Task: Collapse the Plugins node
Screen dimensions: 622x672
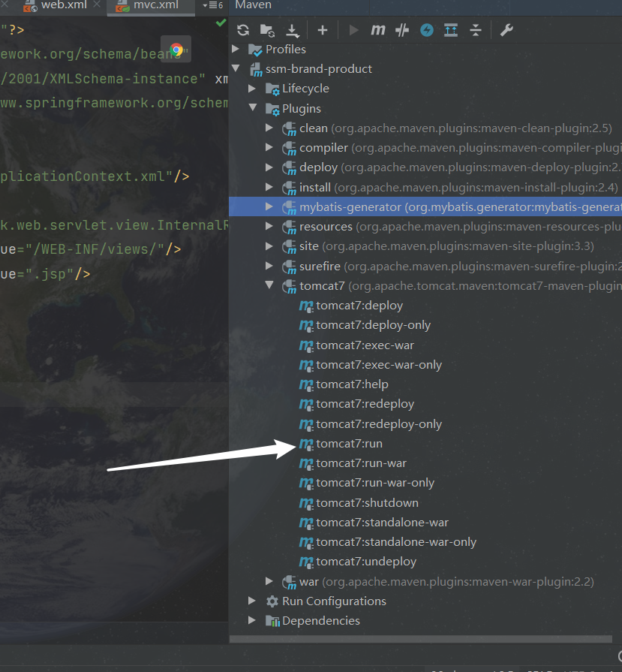Action: coord(253,107)
